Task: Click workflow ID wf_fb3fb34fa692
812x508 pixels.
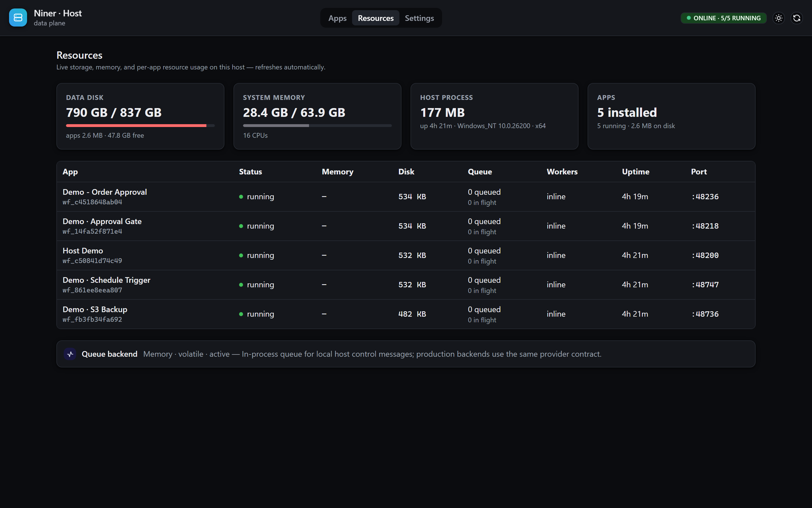Action: 92,319
